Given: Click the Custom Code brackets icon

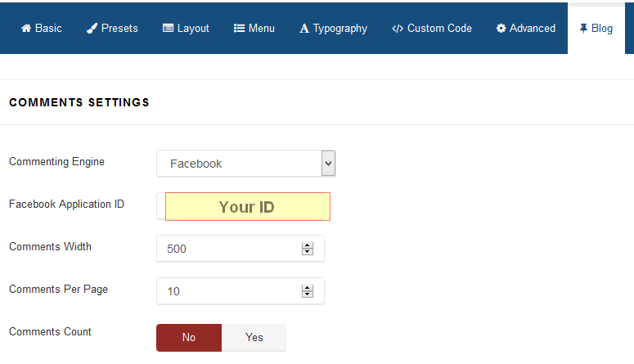Looking at the screenshot, I should point(398,29).
